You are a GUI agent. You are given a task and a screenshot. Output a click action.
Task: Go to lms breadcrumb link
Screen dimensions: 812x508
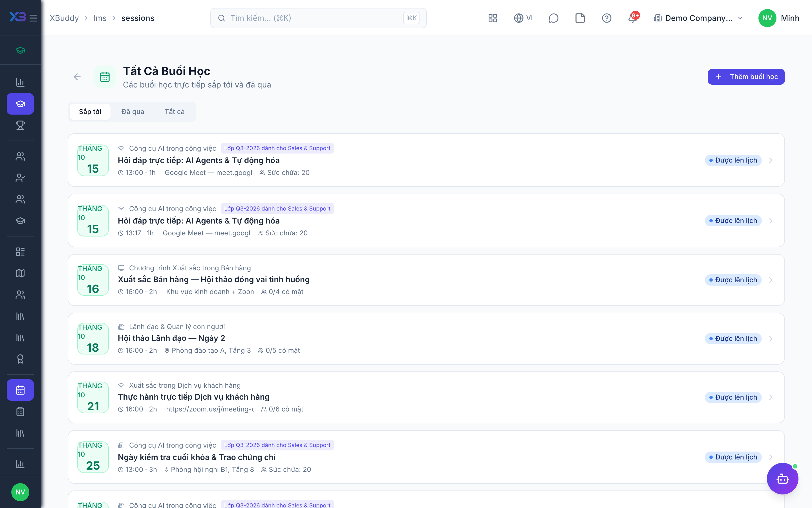pyautogui.click(x=100, y=18)
